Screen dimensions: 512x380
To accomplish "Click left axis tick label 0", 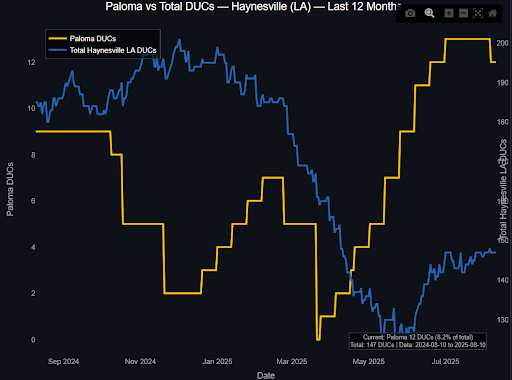I will [33, 340].
